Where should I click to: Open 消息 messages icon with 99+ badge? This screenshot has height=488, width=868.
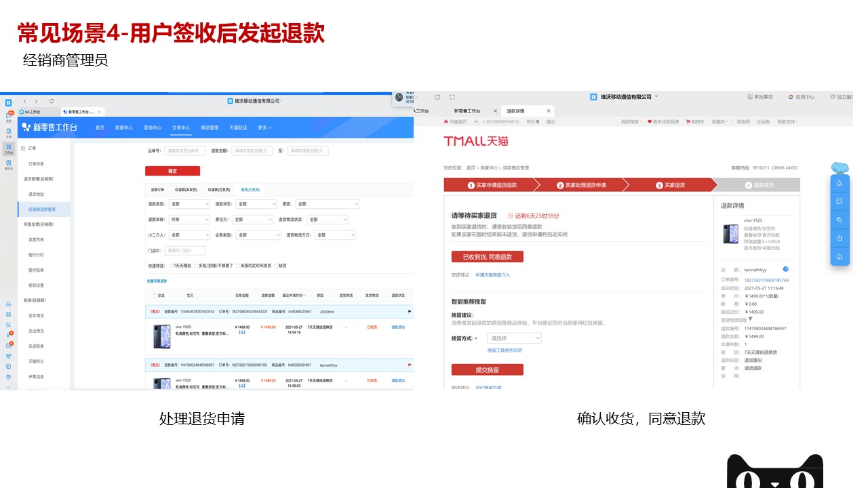(x=9, y=117)
